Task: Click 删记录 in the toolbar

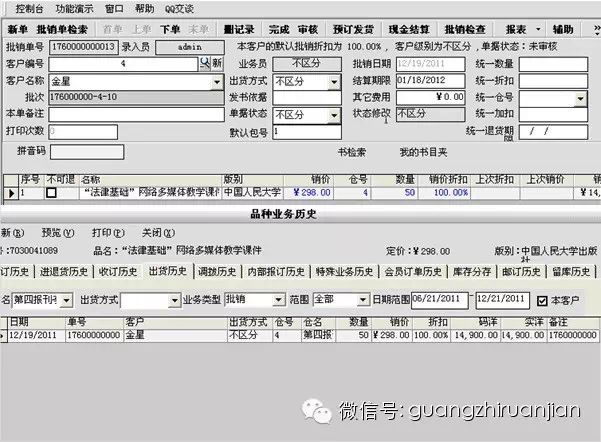Action: (239, 30)
